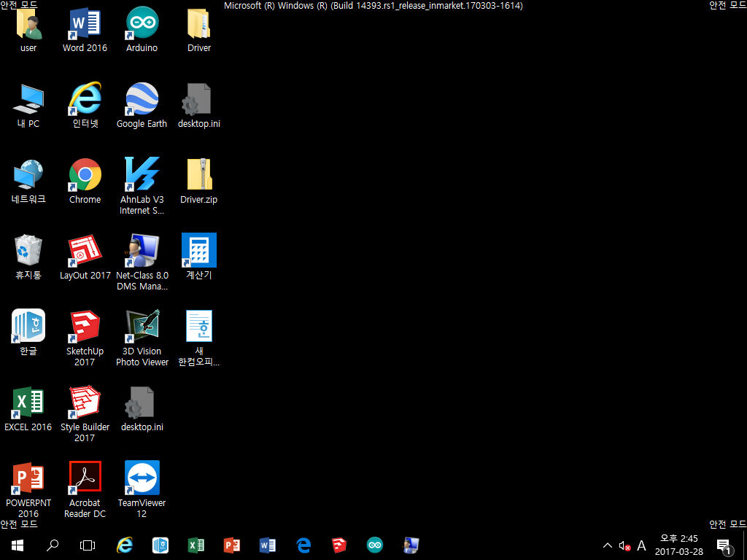
Task: Open taskbar search magnifier
Action: point(53,545)
